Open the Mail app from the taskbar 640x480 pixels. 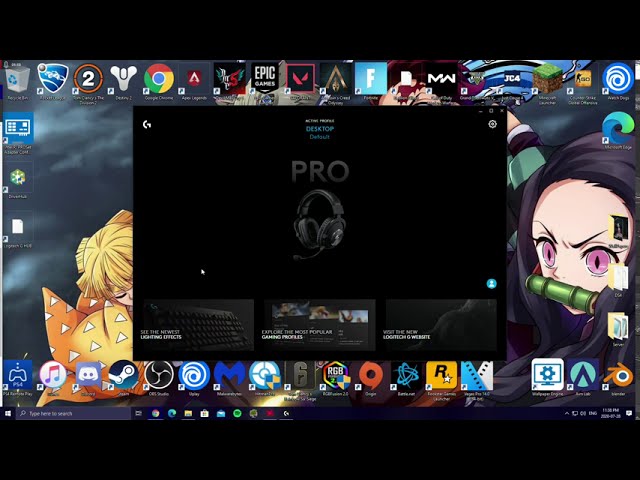(x=221, y=413)
